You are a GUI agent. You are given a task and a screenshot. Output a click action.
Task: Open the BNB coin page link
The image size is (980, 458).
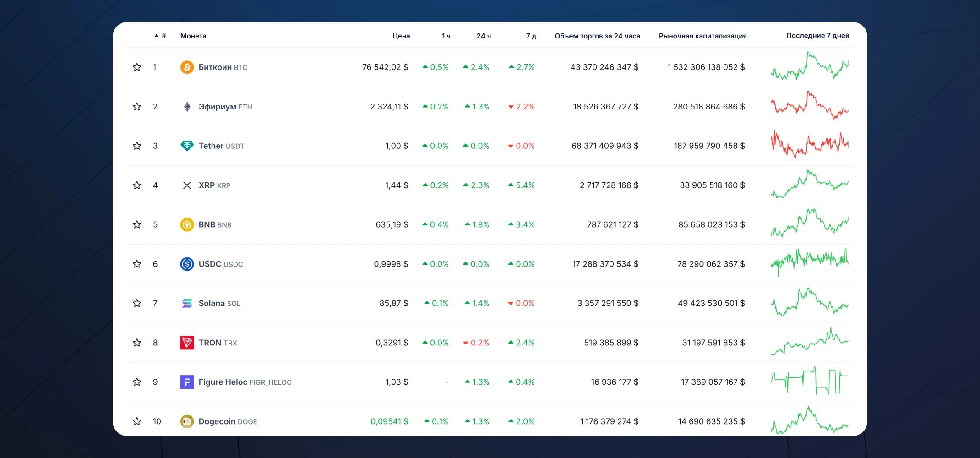215,225
